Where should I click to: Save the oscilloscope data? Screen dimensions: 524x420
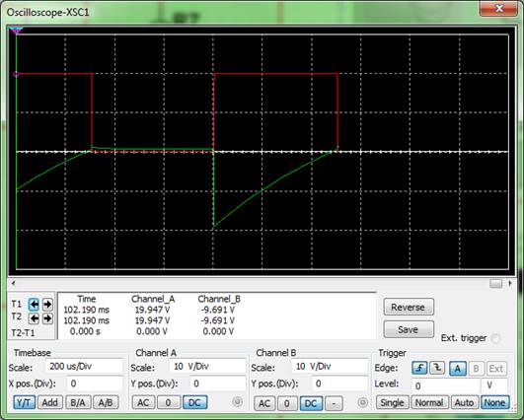pyautogui.click(x=409, y=329)
